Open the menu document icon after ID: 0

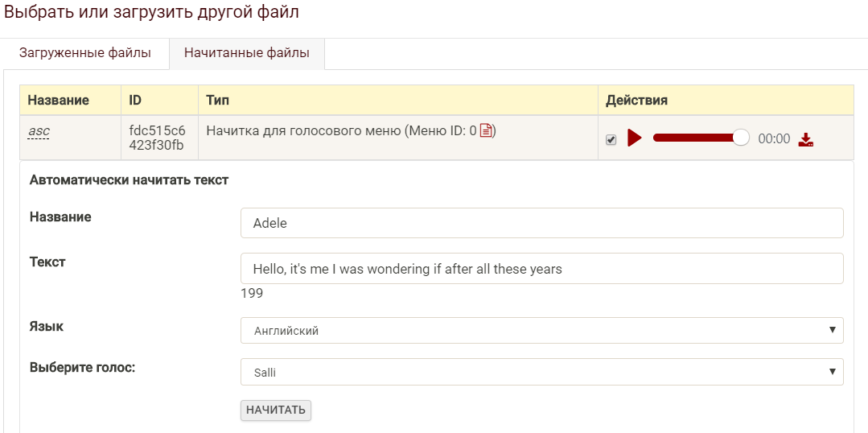point(486,130)
